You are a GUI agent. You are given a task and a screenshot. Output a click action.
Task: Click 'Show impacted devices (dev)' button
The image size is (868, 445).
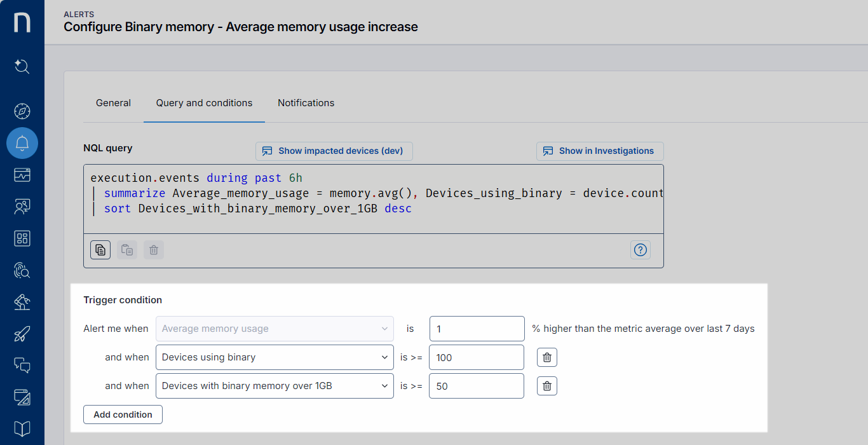pos(334,151)
